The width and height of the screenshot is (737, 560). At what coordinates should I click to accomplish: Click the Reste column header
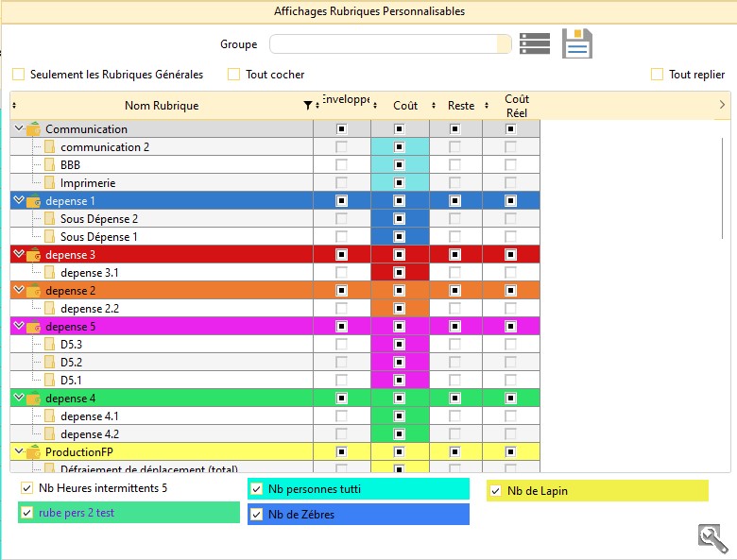460,106
